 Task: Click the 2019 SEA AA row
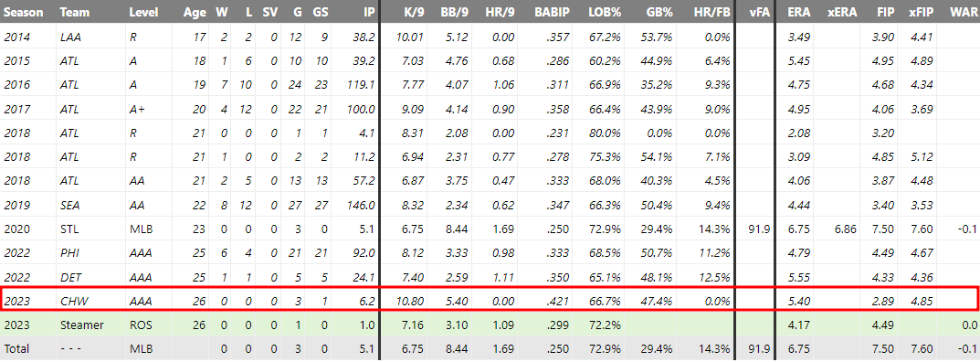pyautogui.click(x=490, y=205)
